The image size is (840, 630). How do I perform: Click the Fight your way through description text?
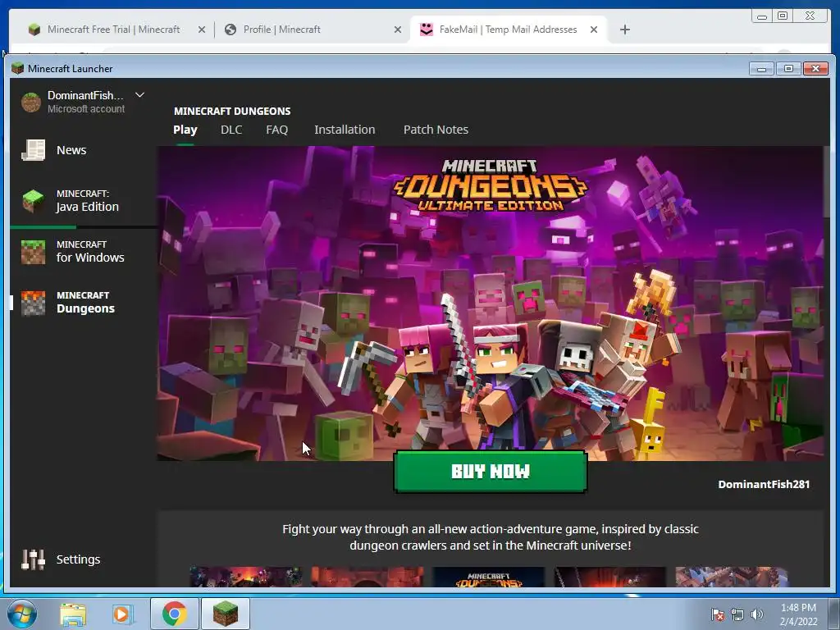(491, 537)
